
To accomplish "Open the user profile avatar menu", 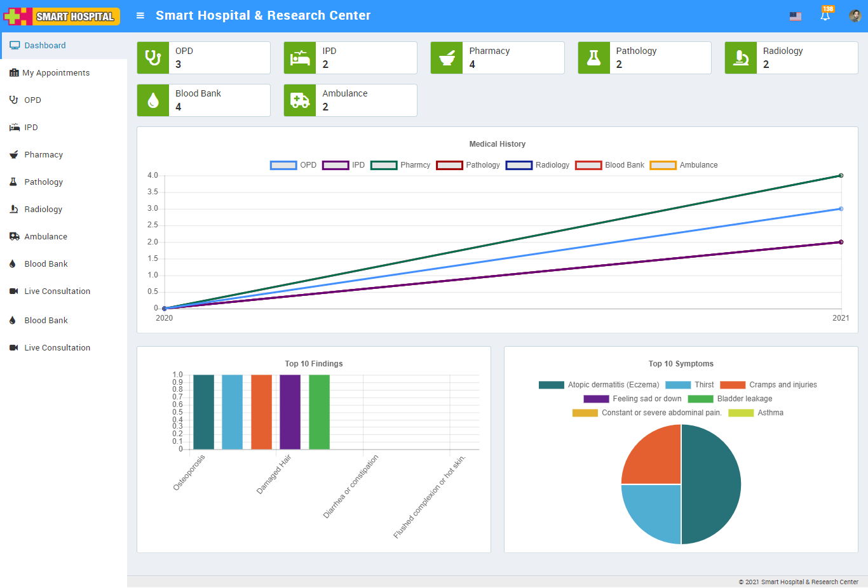I will pyautogui.click(x=855, y=15).
